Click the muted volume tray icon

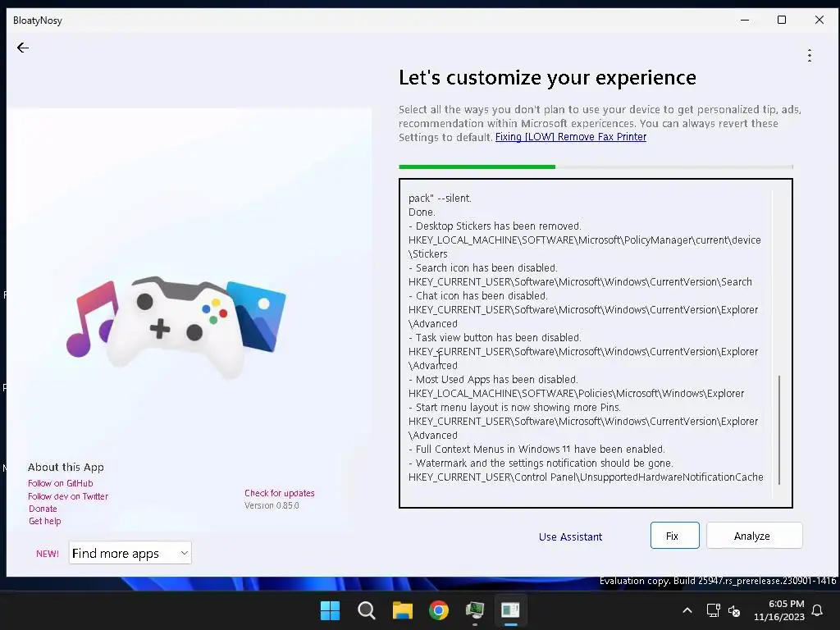(x=734, y=610)
